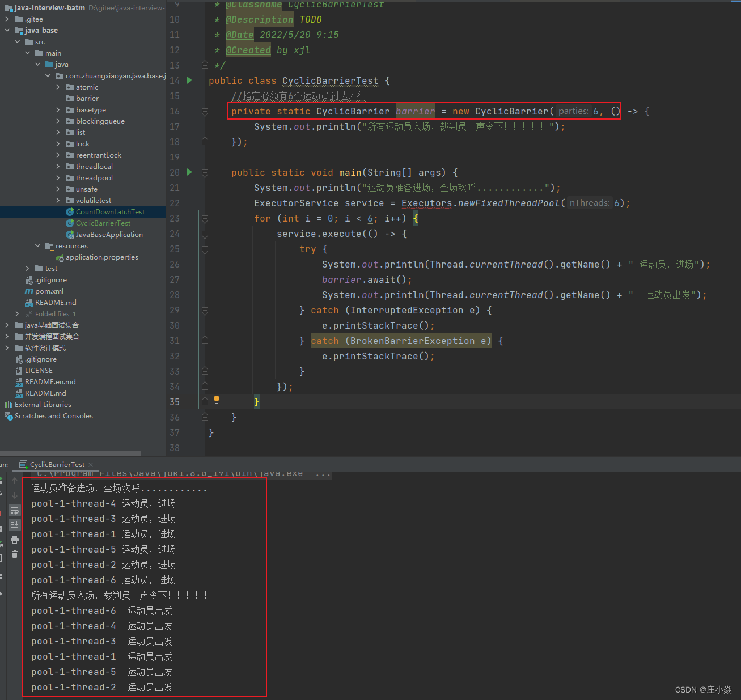The image size is (741, 700).
Task: Collapse the java-base module node
Action: point(7,31)
